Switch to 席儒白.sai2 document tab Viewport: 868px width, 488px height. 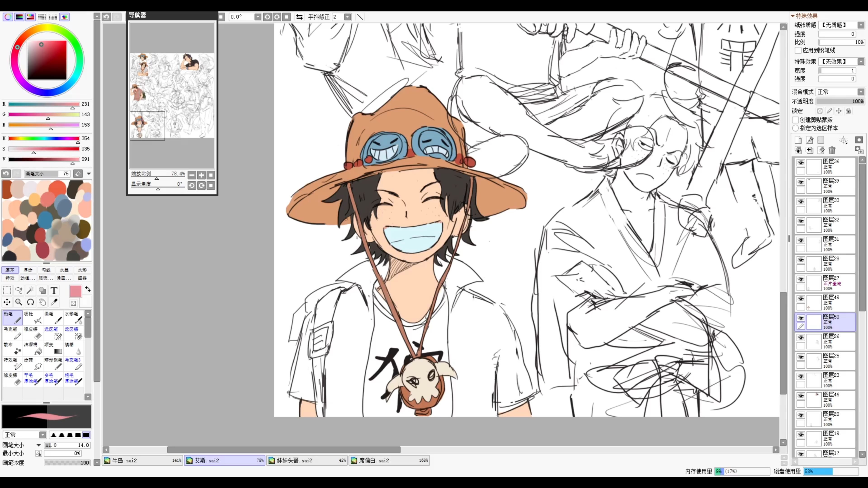click(389, 460)
